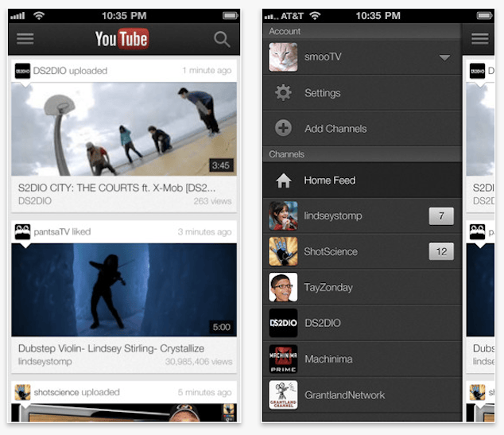Close sidebar via hamburger icon on right screen

click(x=480, y=39)
